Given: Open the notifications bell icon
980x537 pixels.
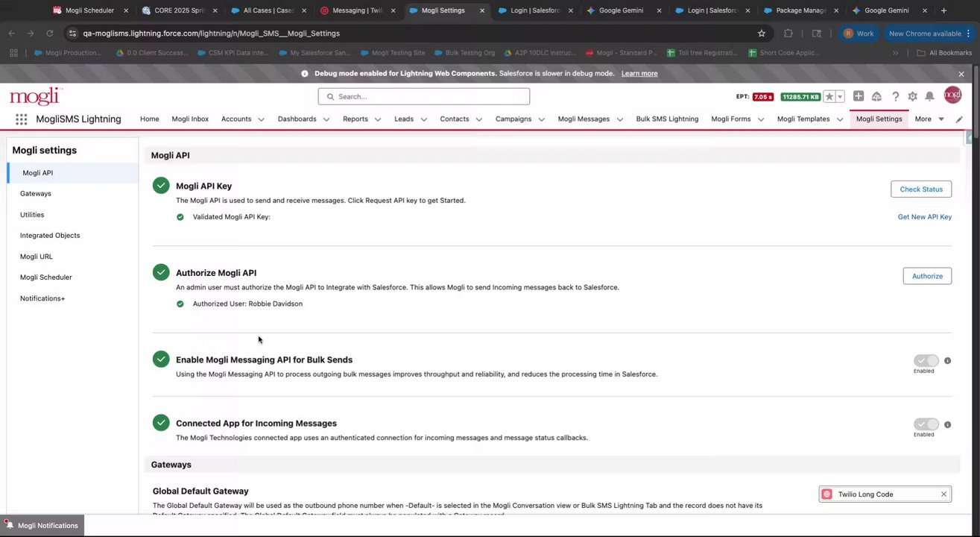Looking at the screenshot, I should point(930,96).
